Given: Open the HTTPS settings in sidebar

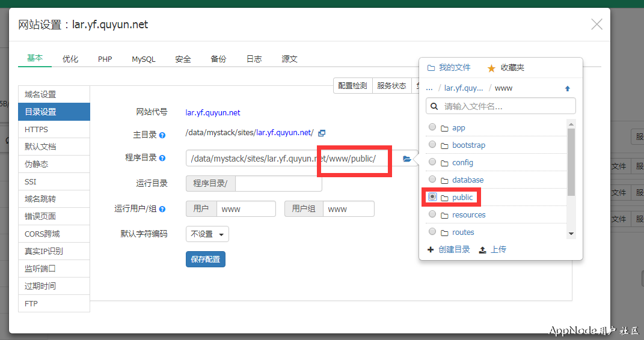Looking at the screenshot, I should click(37, 129).
